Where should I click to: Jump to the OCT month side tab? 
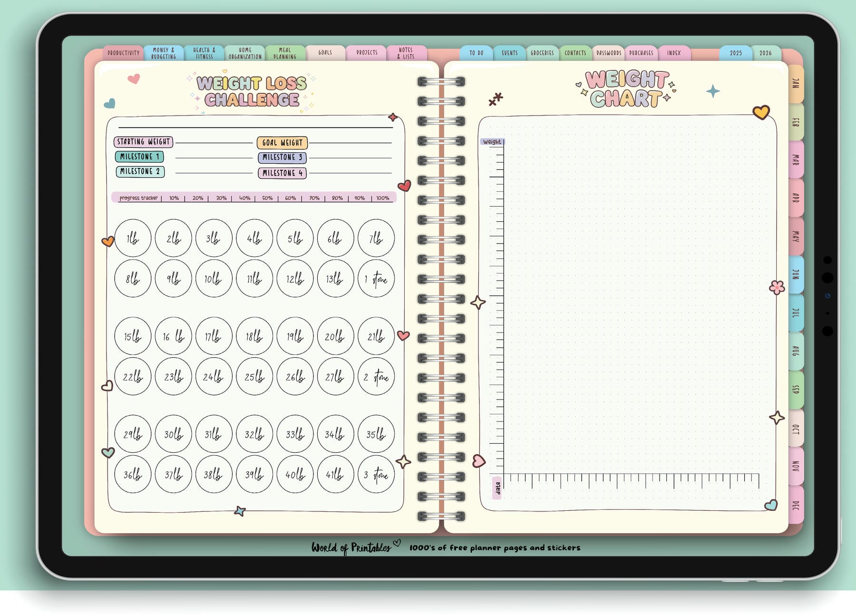(796, 429)
